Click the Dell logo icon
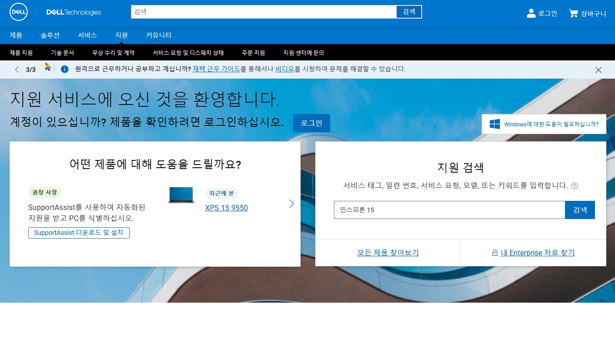 [x=18, y=12]
